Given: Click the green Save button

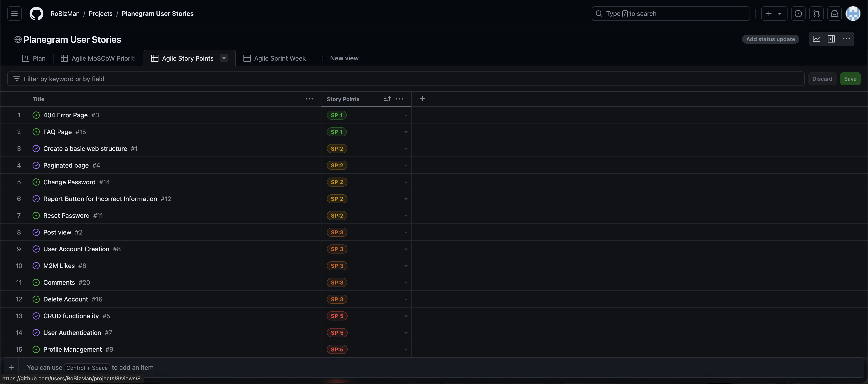Looking at the screenshot, I should [850, 79].
